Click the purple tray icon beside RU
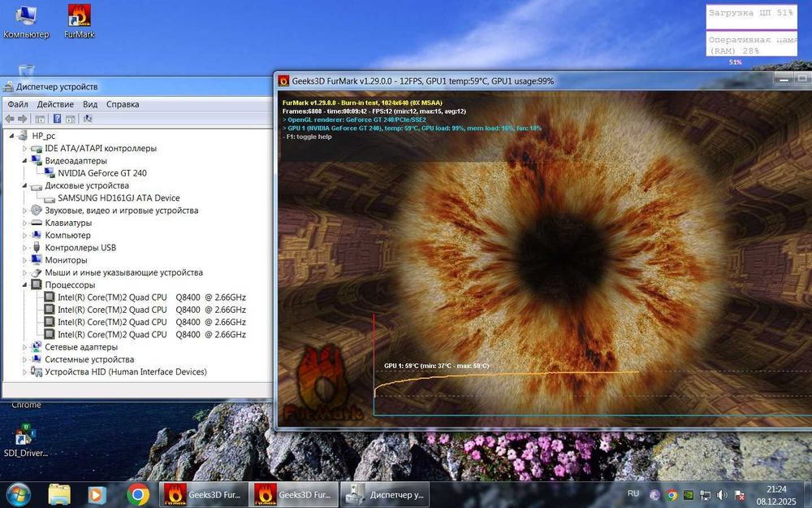 tap(654, 495)
